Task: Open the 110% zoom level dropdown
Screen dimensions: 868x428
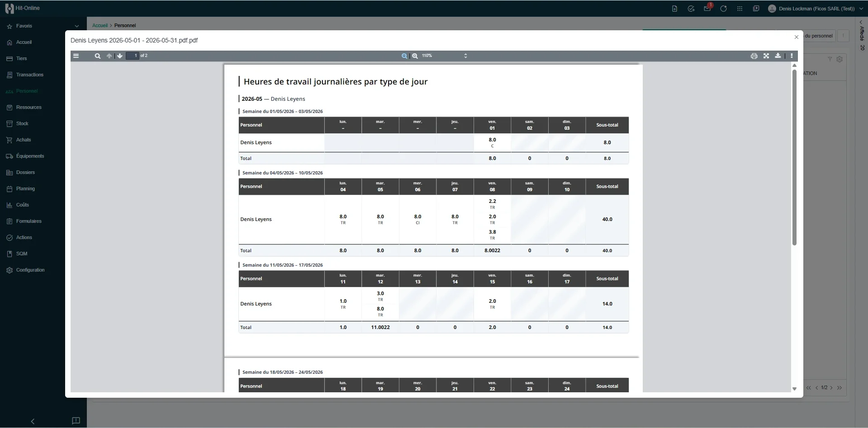Action: point(445,56)
